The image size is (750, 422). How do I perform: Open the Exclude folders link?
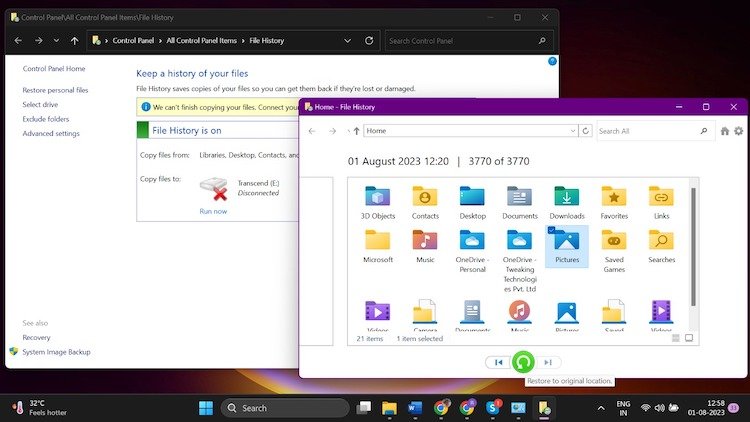(45, 119)
